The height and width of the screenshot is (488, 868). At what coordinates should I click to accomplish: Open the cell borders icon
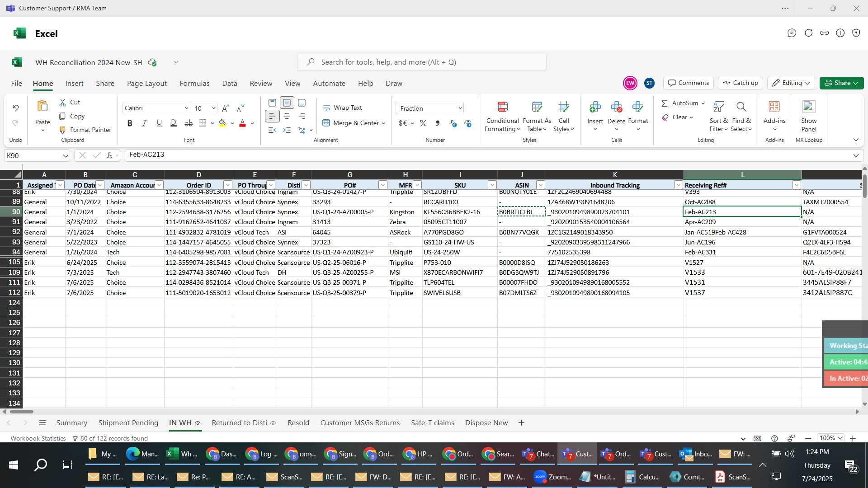pyautogui.click(x=203, y=123)
